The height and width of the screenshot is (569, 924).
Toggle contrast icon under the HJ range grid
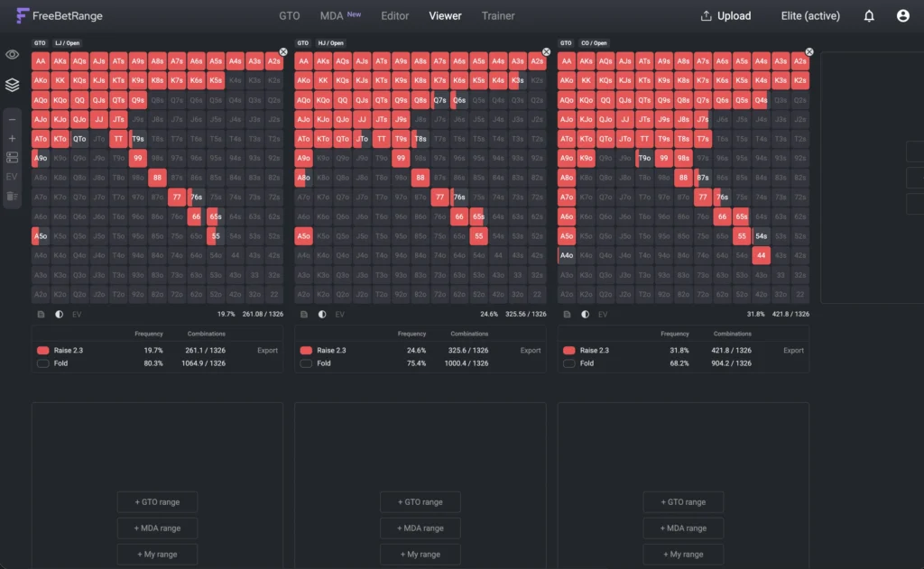point(322,314)
